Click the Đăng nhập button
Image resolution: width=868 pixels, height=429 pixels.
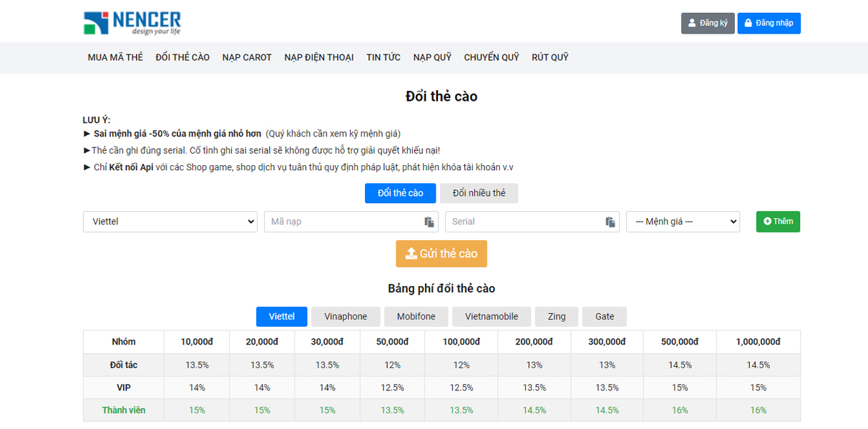click(769, 23)
